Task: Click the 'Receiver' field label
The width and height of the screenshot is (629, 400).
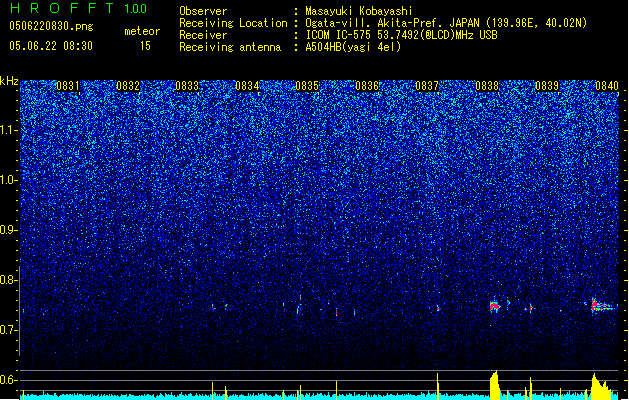Action: point(203,35)
